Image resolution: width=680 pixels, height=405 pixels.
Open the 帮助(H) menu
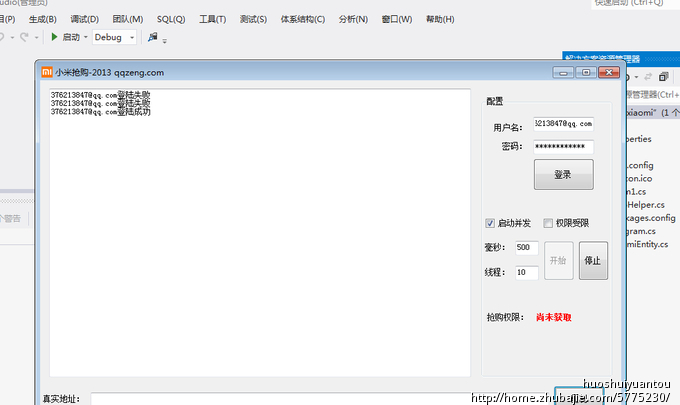coord(440,19)
